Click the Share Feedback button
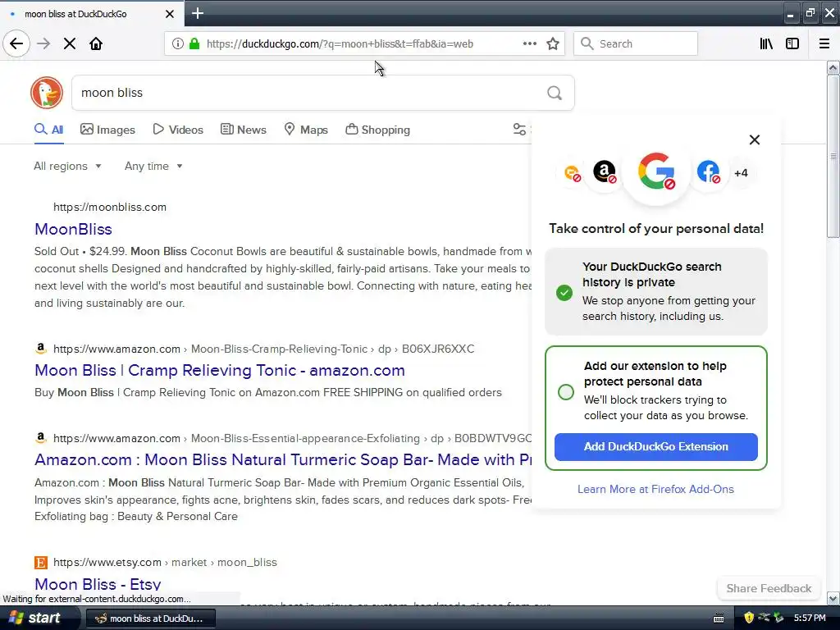The width and height of the screenshot is (840, 630). 769,588
